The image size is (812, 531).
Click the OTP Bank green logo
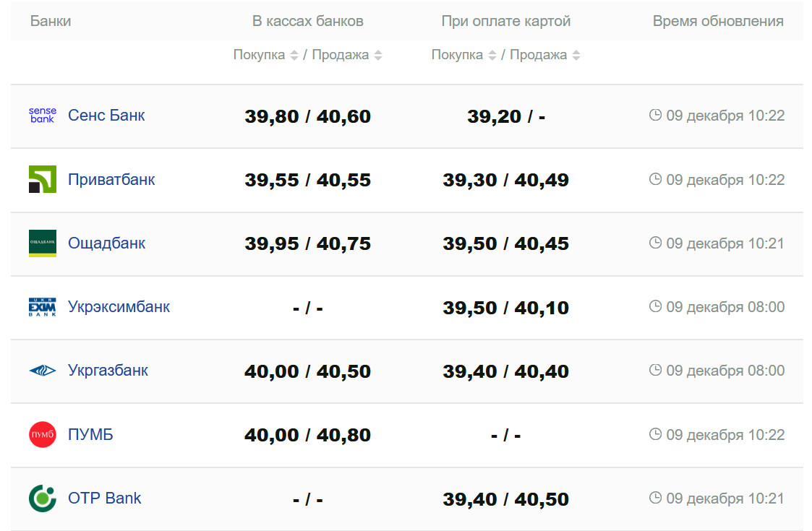tap(42, 498)
